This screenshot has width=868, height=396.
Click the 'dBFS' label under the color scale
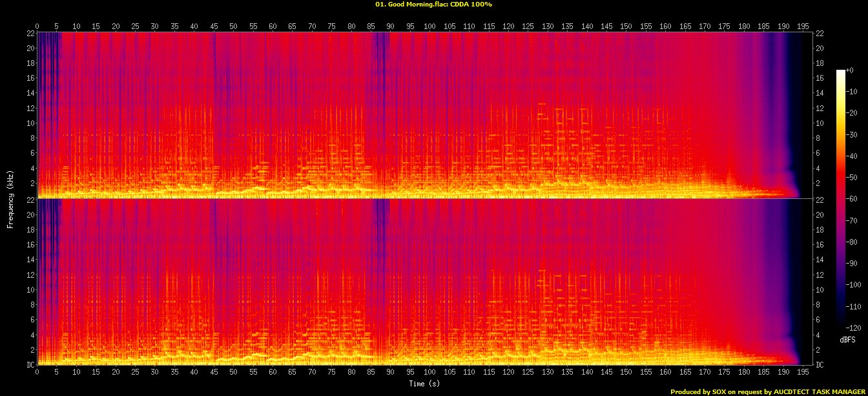847,339
